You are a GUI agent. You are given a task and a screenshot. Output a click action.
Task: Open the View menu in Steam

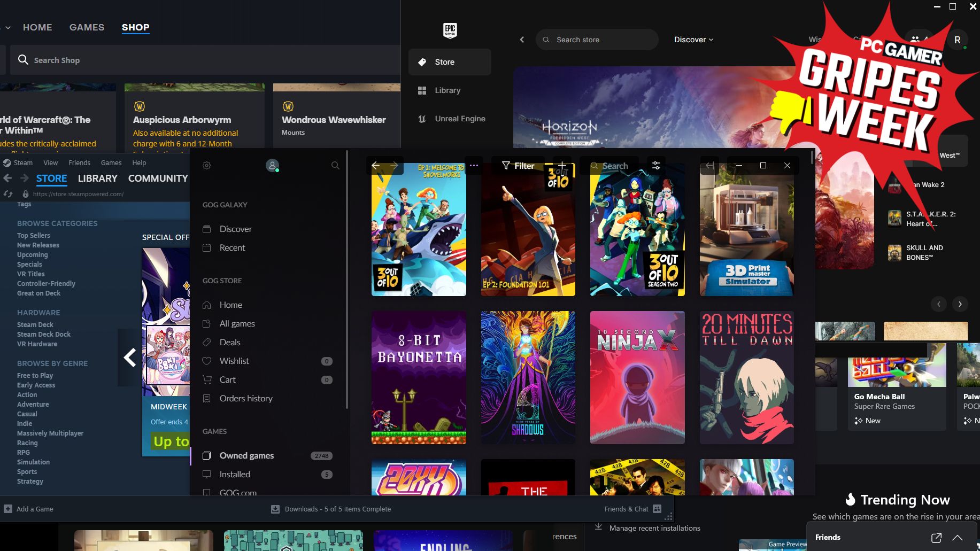tap(50, 162)
